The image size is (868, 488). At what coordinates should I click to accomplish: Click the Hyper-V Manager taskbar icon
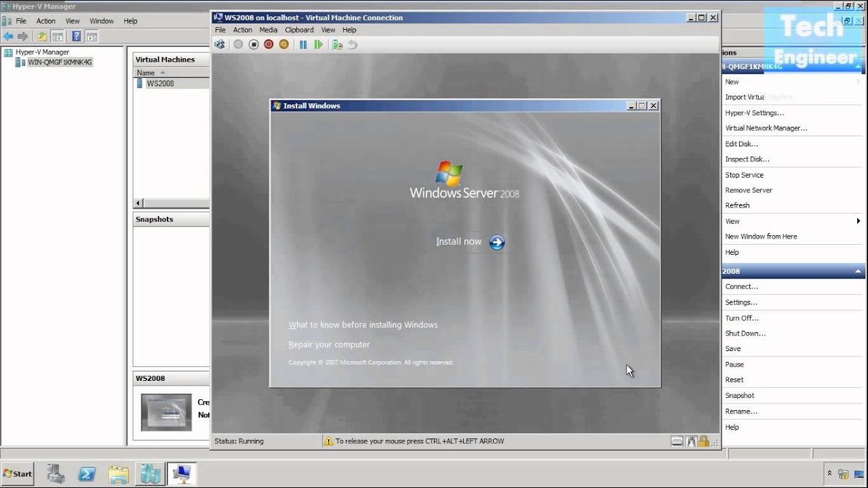[150, 474]
